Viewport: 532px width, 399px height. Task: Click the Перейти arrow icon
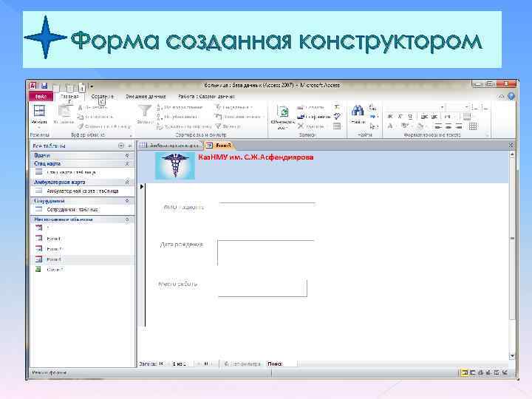[373, 117]
